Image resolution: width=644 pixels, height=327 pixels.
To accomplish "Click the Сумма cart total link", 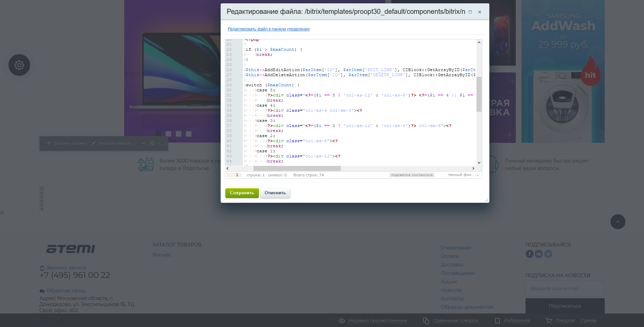I will pos(589,321).
